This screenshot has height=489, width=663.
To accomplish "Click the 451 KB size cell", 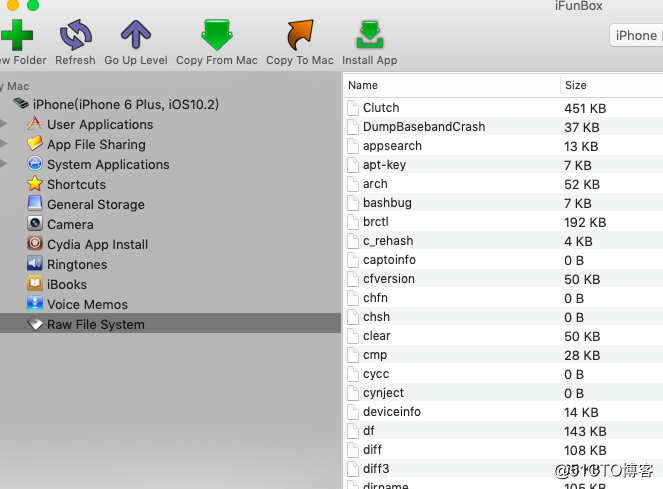I will click(585, 108).
